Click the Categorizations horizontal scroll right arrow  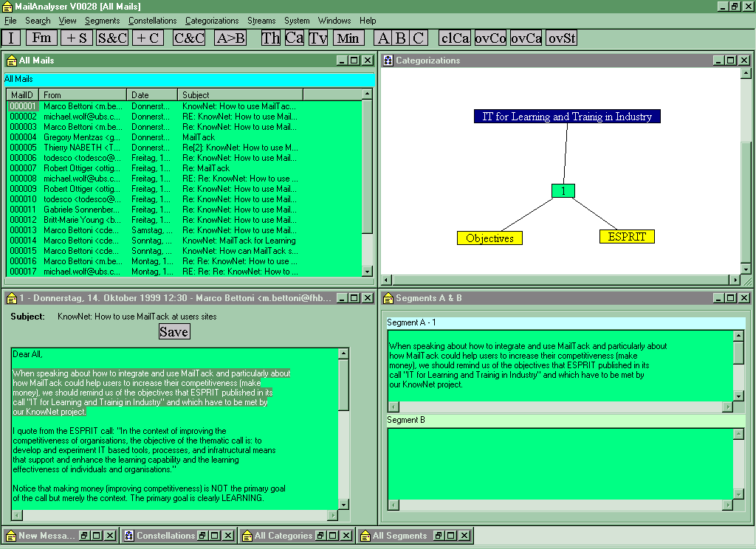coord(735,280)
